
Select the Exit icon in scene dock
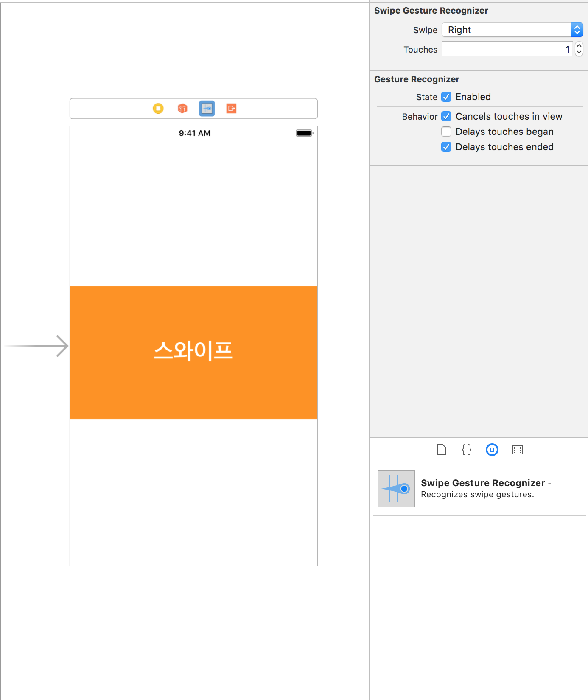(x=231, y=109)
